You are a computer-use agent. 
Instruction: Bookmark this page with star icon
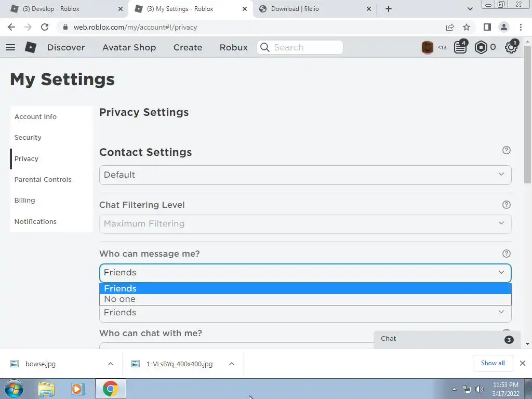[x=467, y=27]
